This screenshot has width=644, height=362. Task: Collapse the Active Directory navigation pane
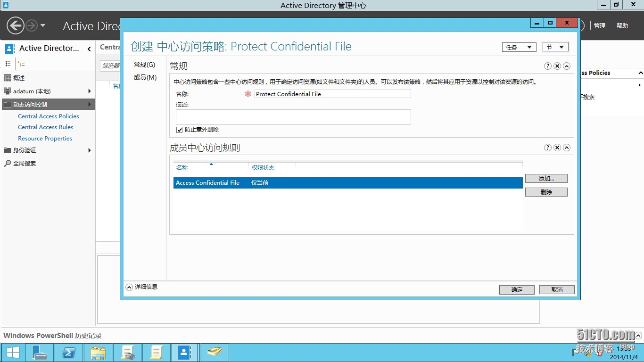(x=89, y=49)
